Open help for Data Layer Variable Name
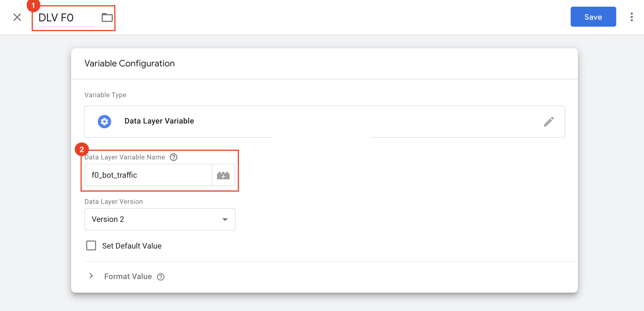 tap(174, 157)
